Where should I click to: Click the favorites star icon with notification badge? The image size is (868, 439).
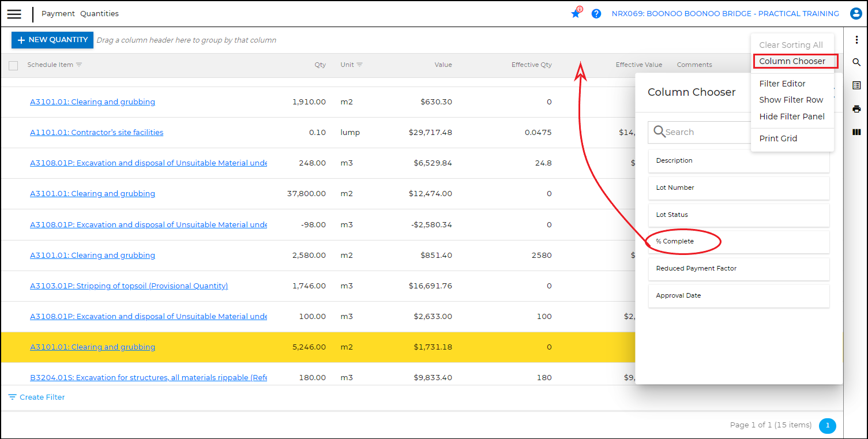pos(575,13)
